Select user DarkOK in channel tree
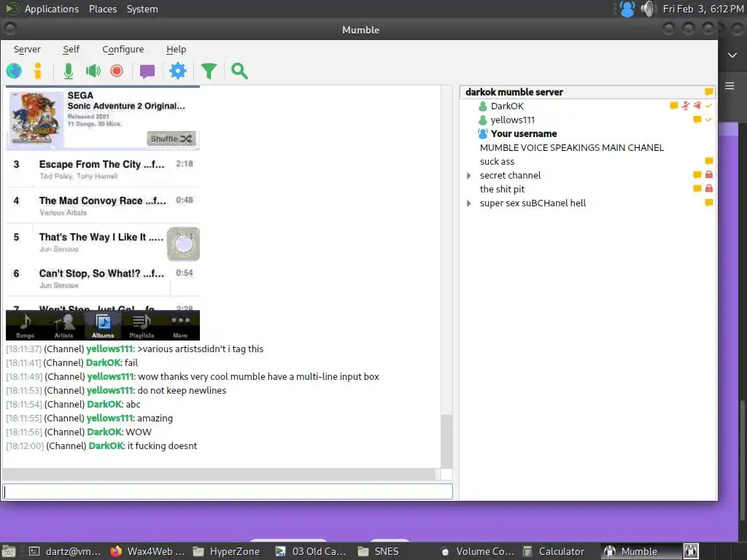Screen dimensions: 747x560 [x=507, y=106]
